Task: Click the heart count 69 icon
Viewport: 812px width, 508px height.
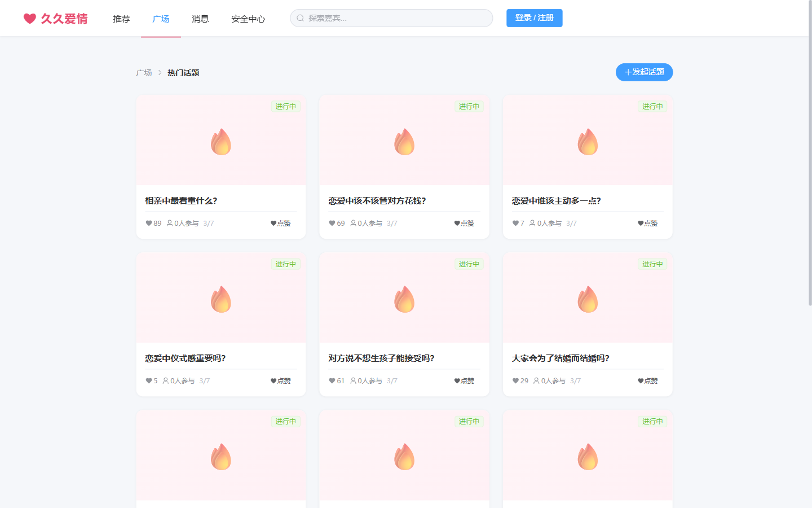Action: 332,224
